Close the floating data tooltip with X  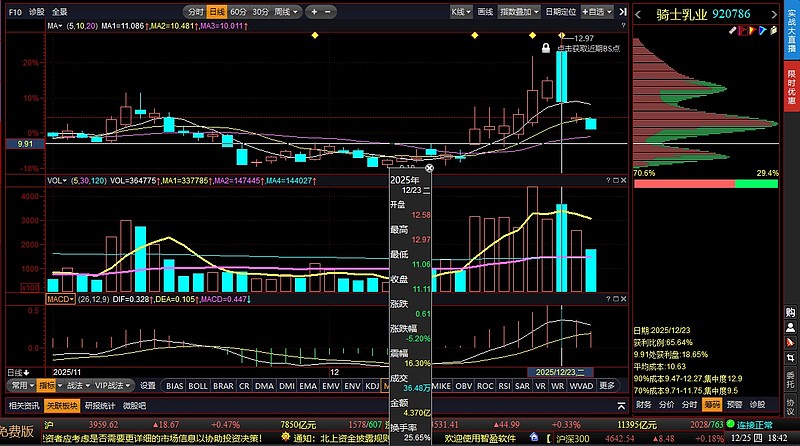click(430, 168)
